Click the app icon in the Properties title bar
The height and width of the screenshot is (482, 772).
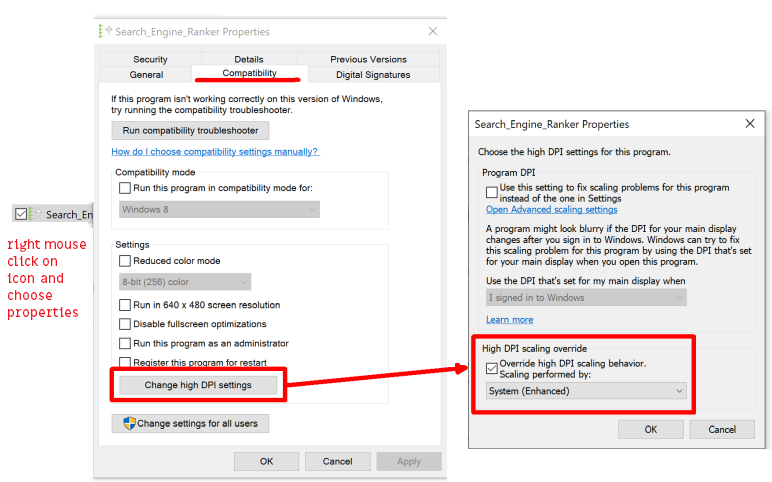coord(105,31)
